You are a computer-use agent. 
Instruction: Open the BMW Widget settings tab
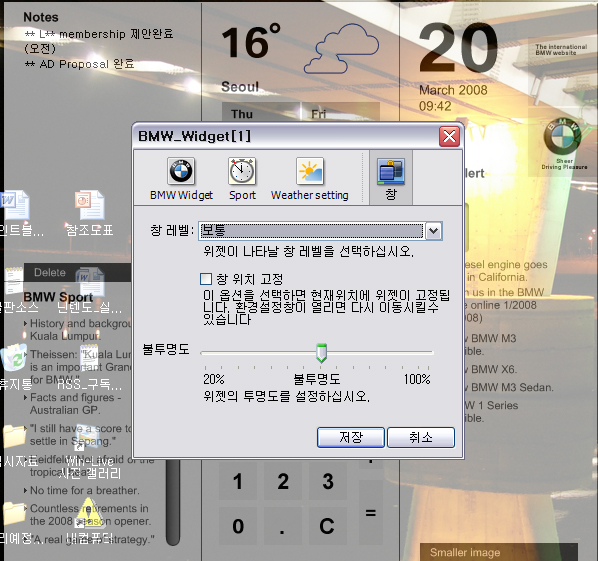click(181, 178)
